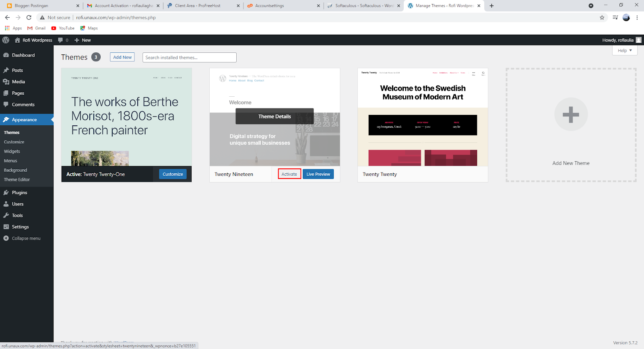This screenshot has width=644, height=349.
Task: Customize the active Twenty Twenty-One theme
Action: coord(173,174)
